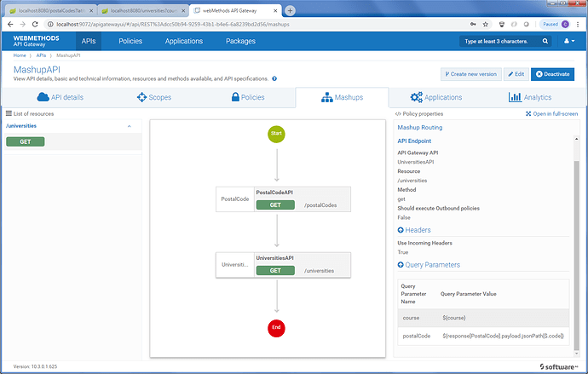This screenshot has height=374, width=588.
Task: Click the API Endpoint heading
Action: [414, 141]
